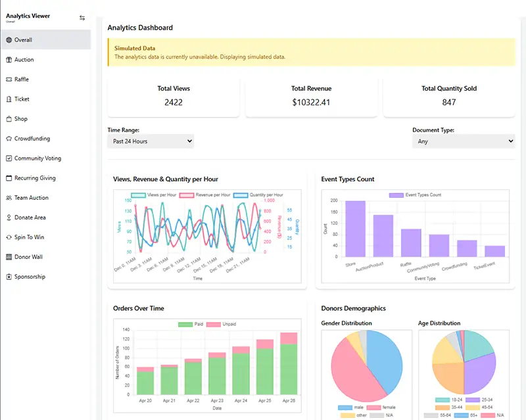Click the Spin To Win icon
Viewport: 526px width, 420px height.
[9, 237]
